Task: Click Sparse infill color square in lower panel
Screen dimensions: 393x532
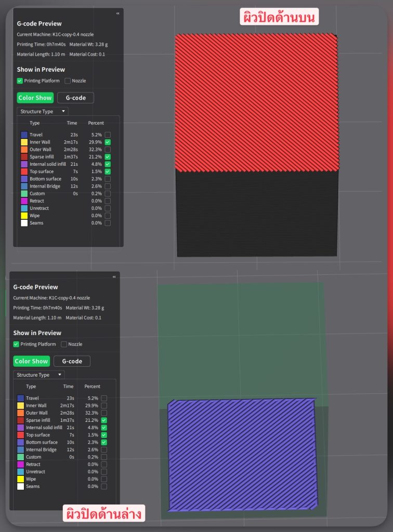Action: pos(20,420)
